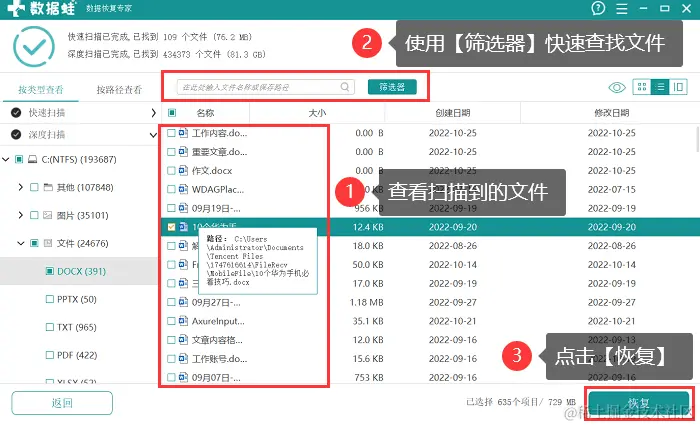The image size is (700, 426).
Task: Select the 文章内容格... file row
Action: coord(429,340)
